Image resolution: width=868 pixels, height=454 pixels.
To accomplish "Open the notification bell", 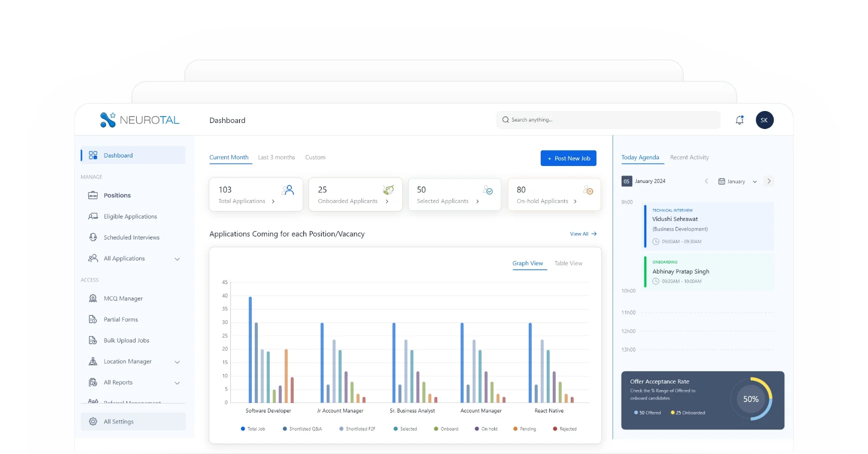I will click(x=740, y=119).
